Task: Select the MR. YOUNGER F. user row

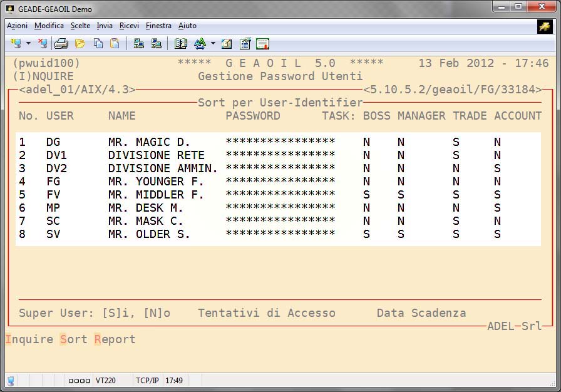Action: coord(155,182)
